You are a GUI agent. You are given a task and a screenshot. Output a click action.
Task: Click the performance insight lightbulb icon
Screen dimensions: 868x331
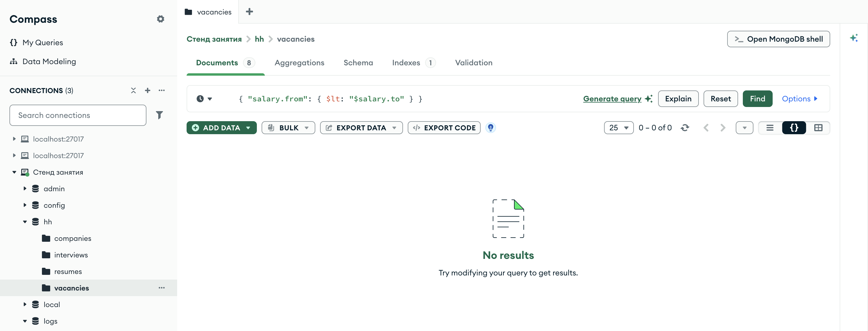(491, 128)
